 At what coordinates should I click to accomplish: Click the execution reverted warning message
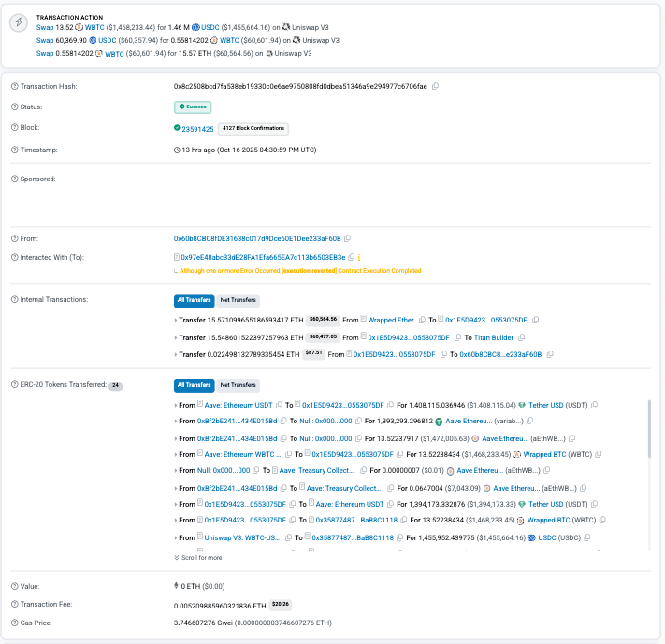300,270
